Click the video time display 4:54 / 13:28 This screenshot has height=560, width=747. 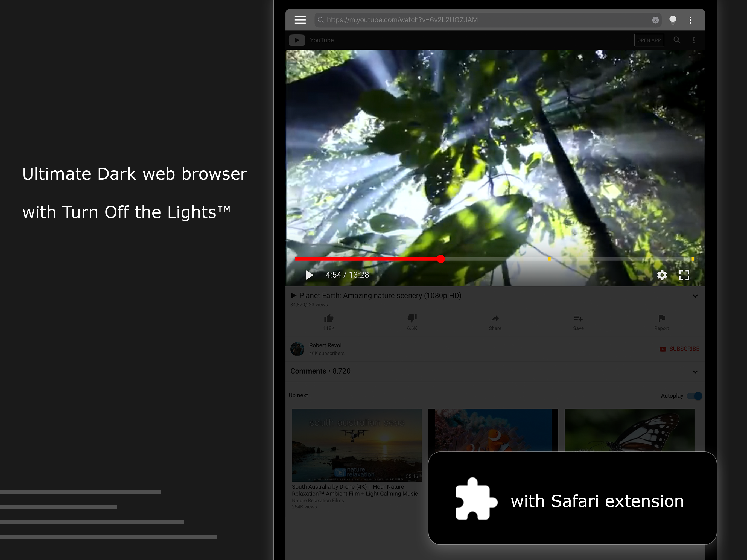click(347, 275)
